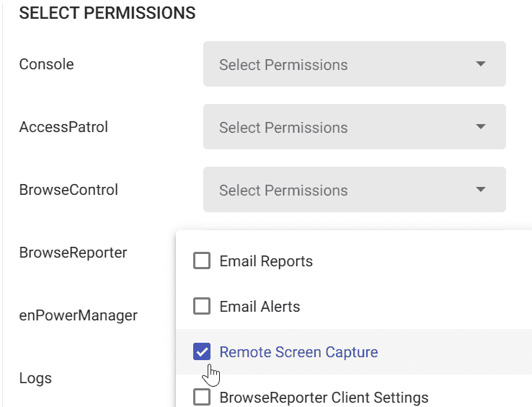The width and height of the screenshot is (532, 407).
Task: Uncheck the Remote Screen Capture checkbox
Action: (202, 351)
